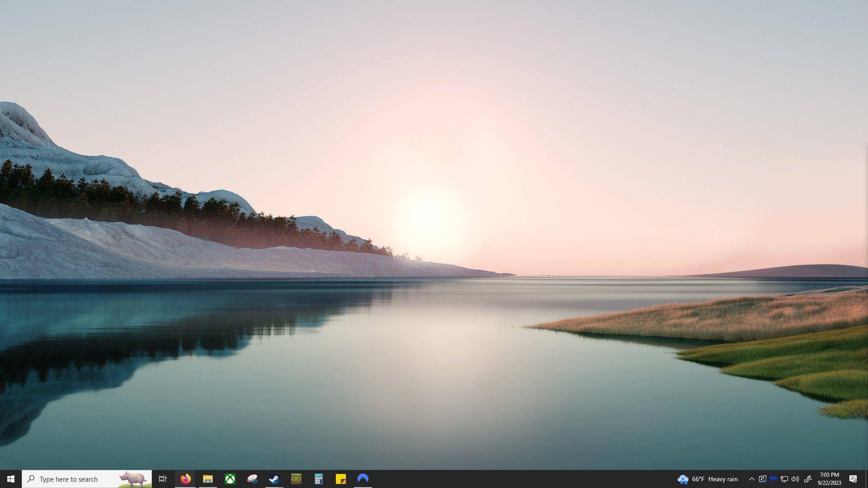Screen dimensions: 868x488
Task: Open the Windows Ink Workspace pen icon
Action: 808,479
